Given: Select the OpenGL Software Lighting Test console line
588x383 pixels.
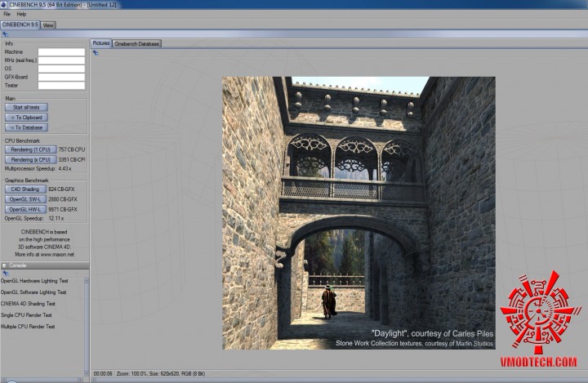Looking at the screenshot, I should pyautogui.click(x=33, y=292).
